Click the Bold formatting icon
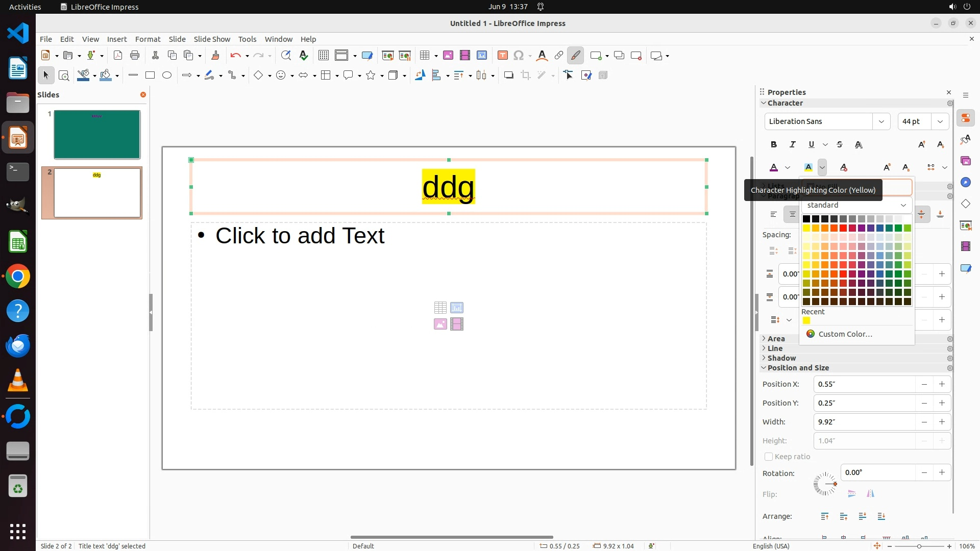The height and width of the screenshot is (551, 980). click(x=774, y=145)
